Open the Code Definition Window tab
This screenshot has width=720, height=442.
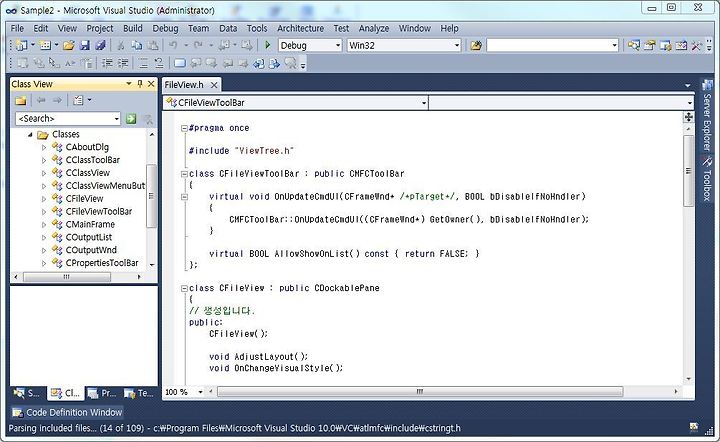point(67,412)
